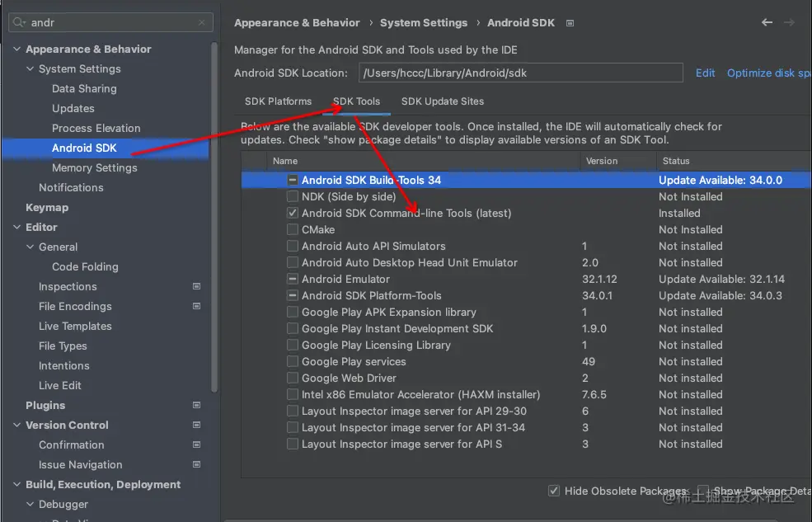Check Android Auto API Simulators

point(293,246)
